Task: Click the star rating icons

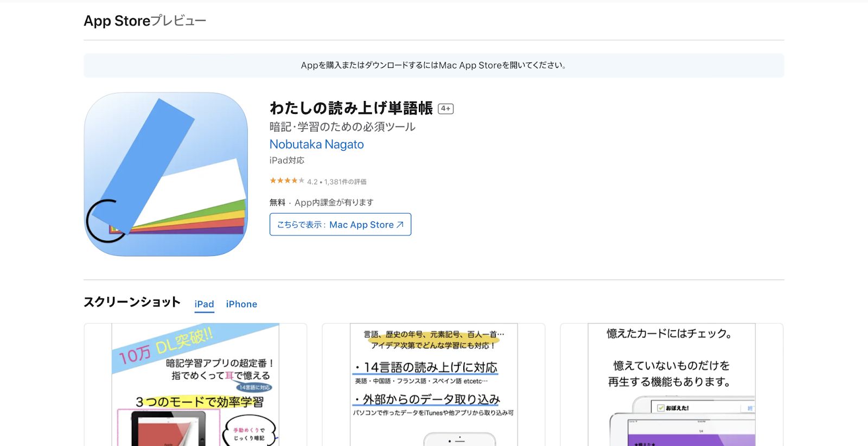Action: (x=287, y=181)
